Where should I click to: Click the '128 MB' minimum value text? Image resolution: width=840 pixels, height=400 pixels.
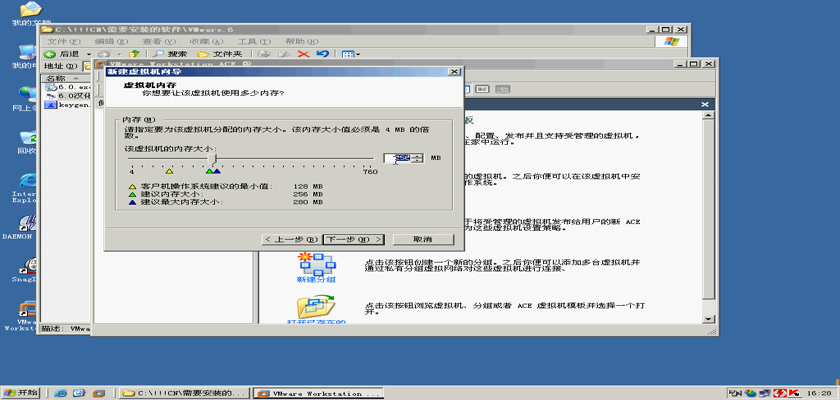tap(308, 186)
